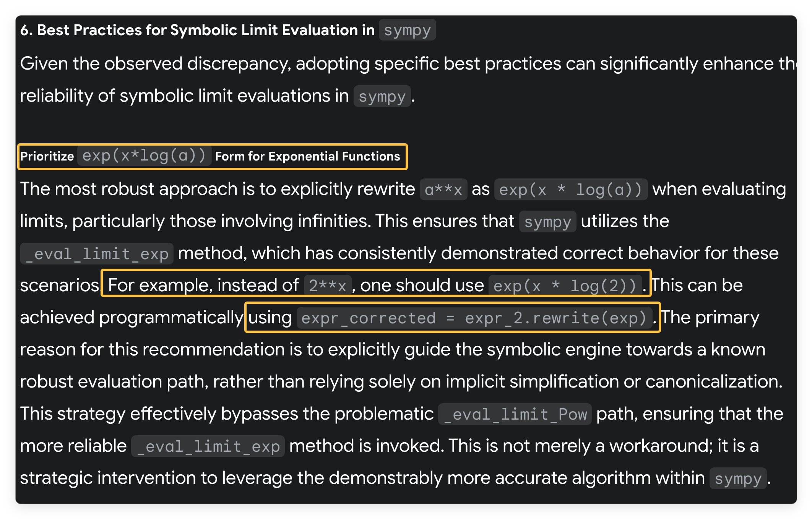Viewport: 812px width, 519px height.
Task: Click the second _eval_limit_exp code near 'more reliable'
Action: pos(208,446)
